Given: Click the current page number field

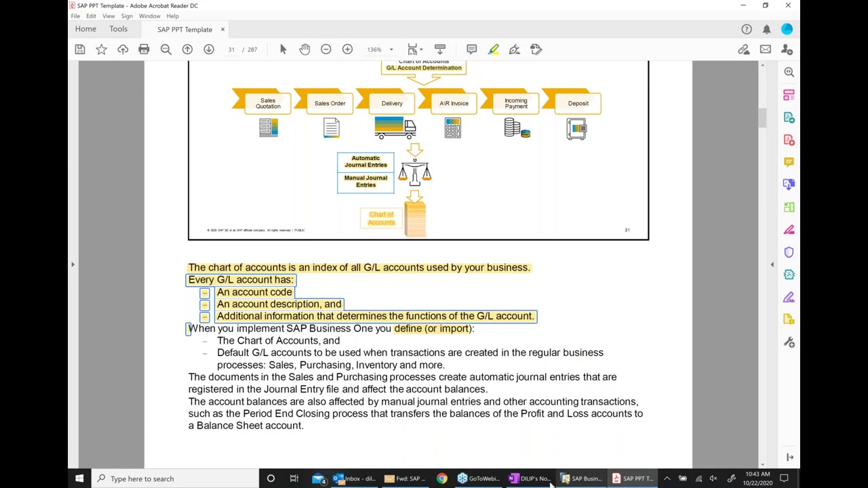Looking at the screenshot, I should (231, 49).
